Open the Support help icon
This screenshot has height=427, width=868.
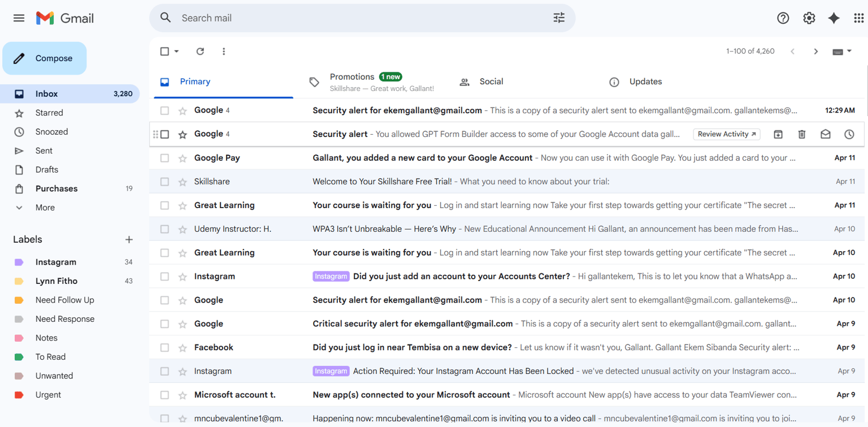point(783,18)
